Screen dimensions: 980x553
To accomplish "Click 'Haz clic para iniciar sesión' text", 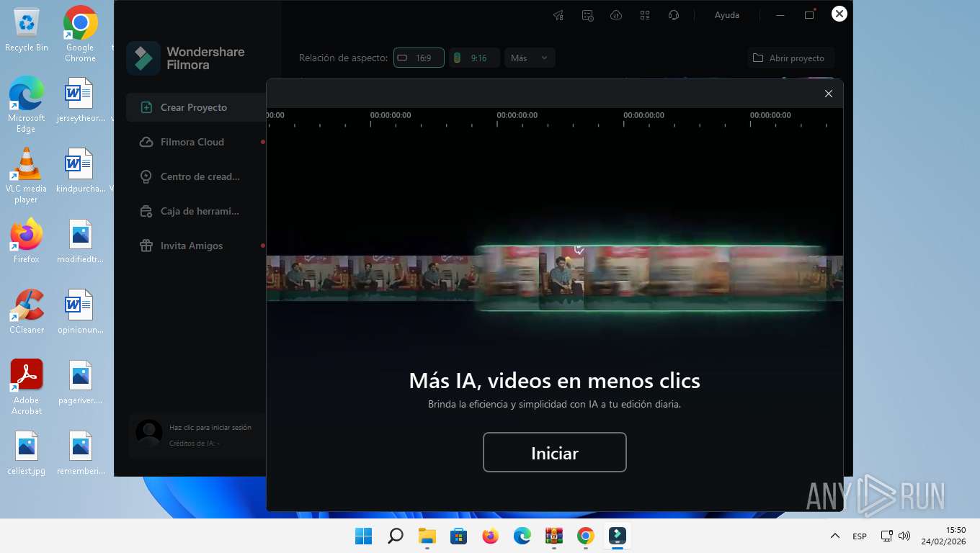I will tap(210, 427).
